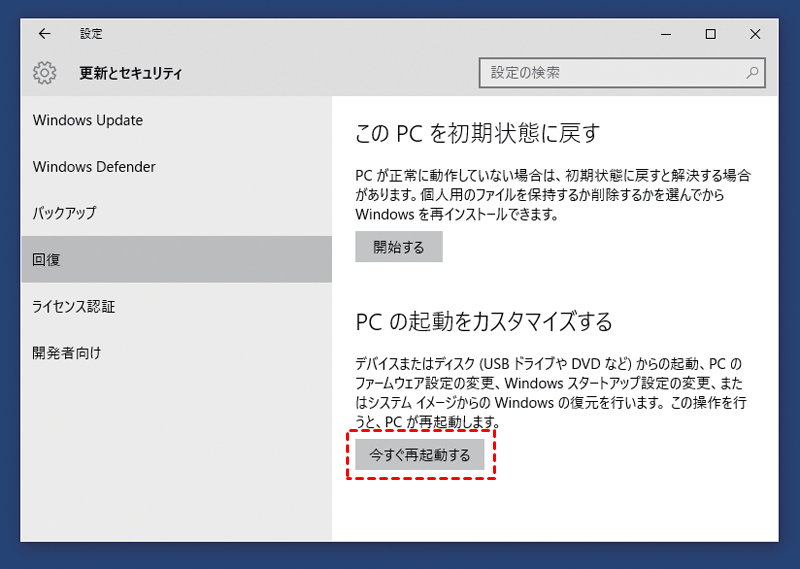Viewport: 800px width, 569px height.
Task: Open the ライセンス認証 page
Action: tap(74, 306)
